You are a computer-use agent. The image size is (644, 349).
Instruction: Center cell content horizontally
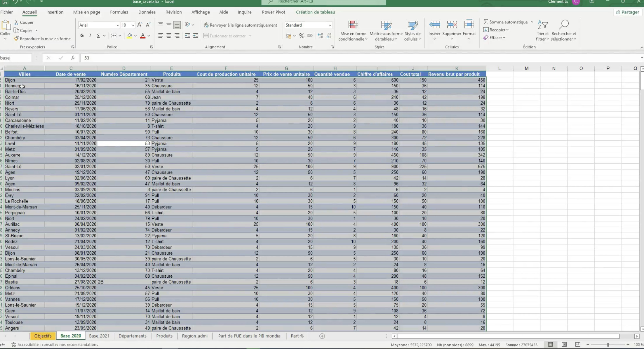pos(169,36)
